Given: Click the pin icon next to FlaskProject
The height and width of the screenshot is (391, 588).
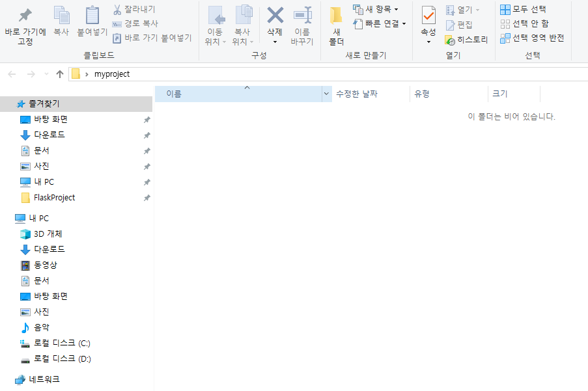Looking at the screenshot, I should point(147,198).
